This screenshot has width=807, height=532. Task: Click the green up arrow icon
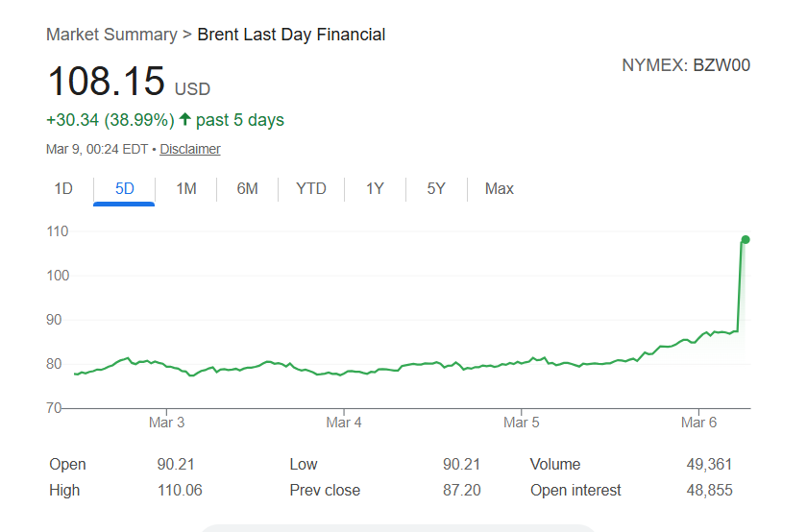[185, 120]
